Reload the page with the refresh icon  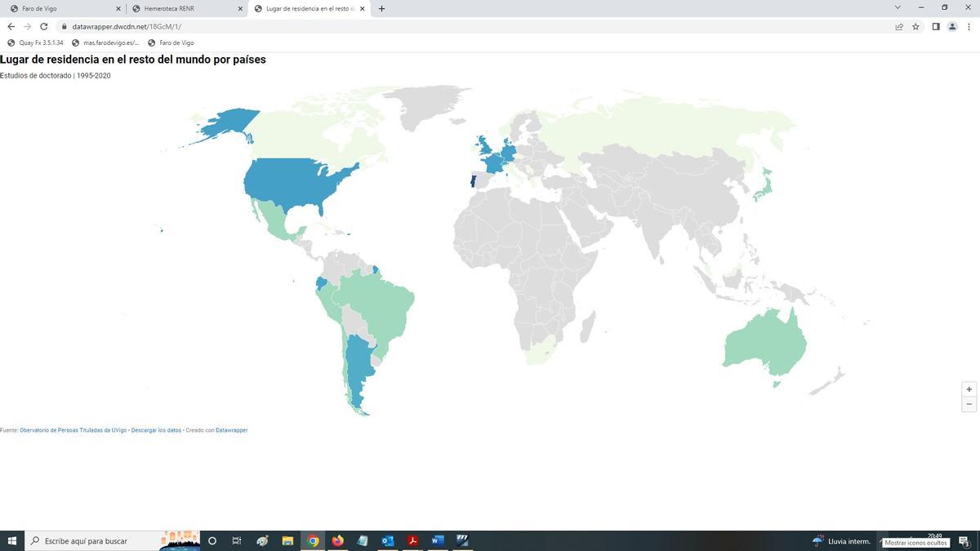pyautogui.click(x=44, y=26)
